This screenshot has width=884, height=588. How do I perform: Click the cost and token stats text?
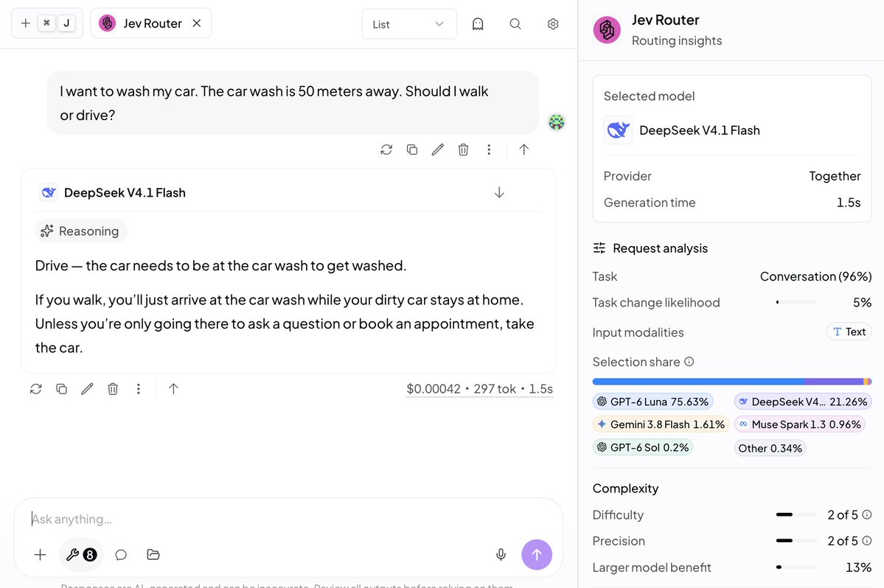[480, 388]
